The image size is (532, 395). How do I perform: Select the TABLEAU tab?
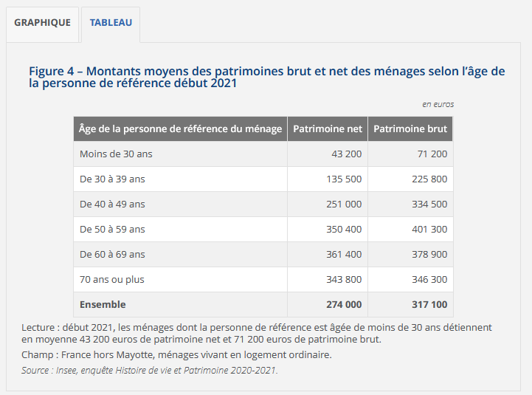111,23
